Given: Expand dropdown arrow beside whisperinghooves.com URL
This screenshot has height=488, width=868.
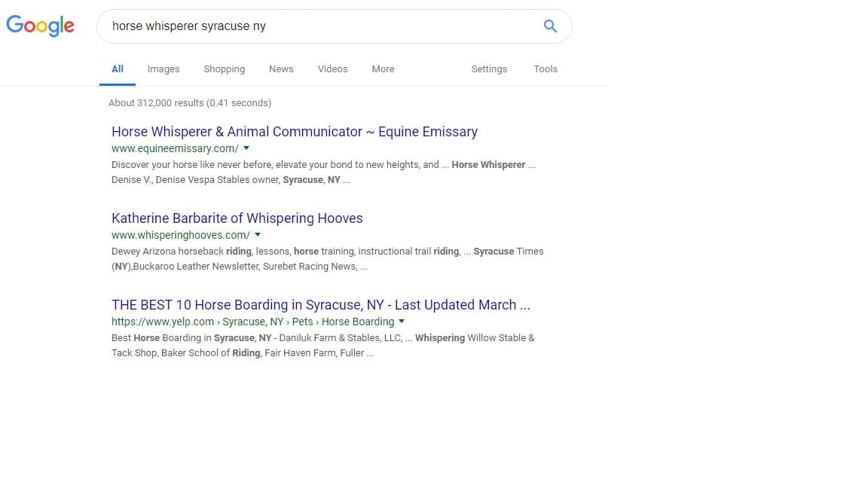Looking at the screenshot, I should click(258, 235).
